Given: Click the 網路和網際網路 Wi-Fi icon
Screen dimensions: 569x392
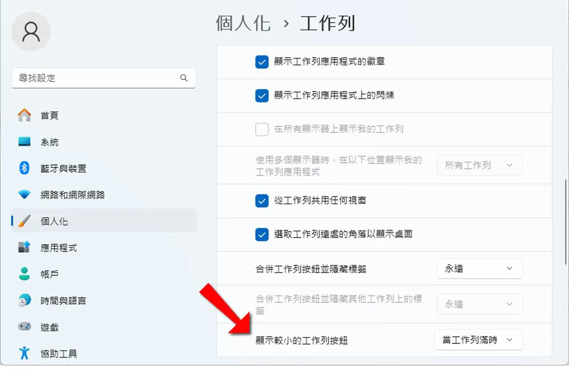Looking at the screenshot, I should 24,195.
